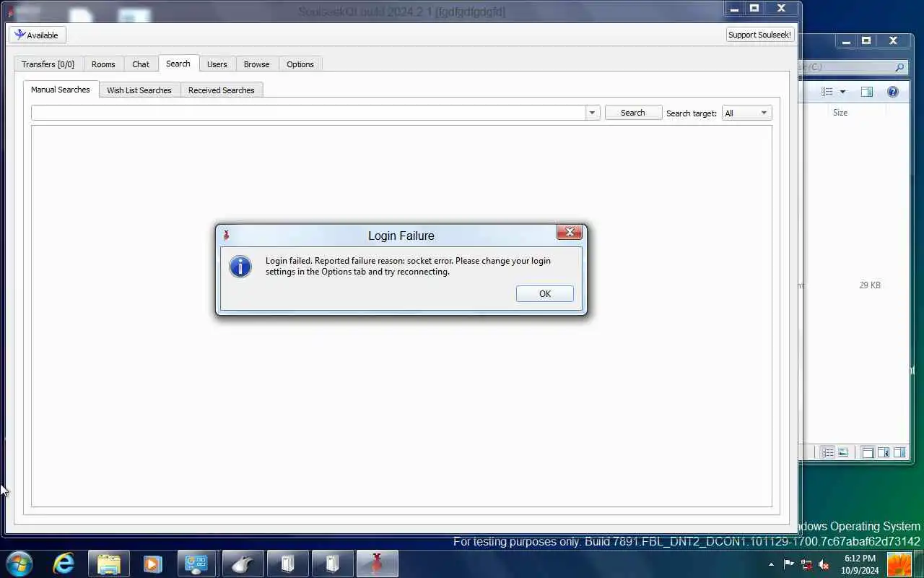Click the Size column header in Explorer
The height and width of the screenshot is (578, 924).
840,113
